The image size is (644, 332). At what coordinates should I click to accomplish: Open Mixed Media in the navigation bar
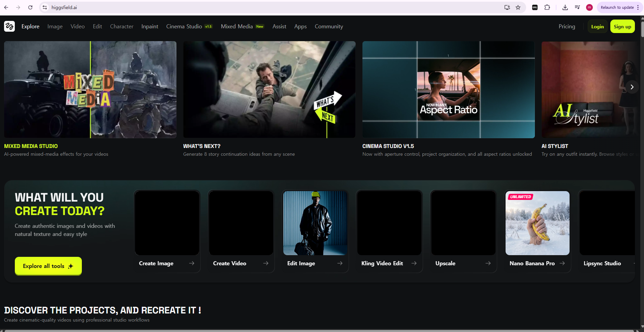243,26
